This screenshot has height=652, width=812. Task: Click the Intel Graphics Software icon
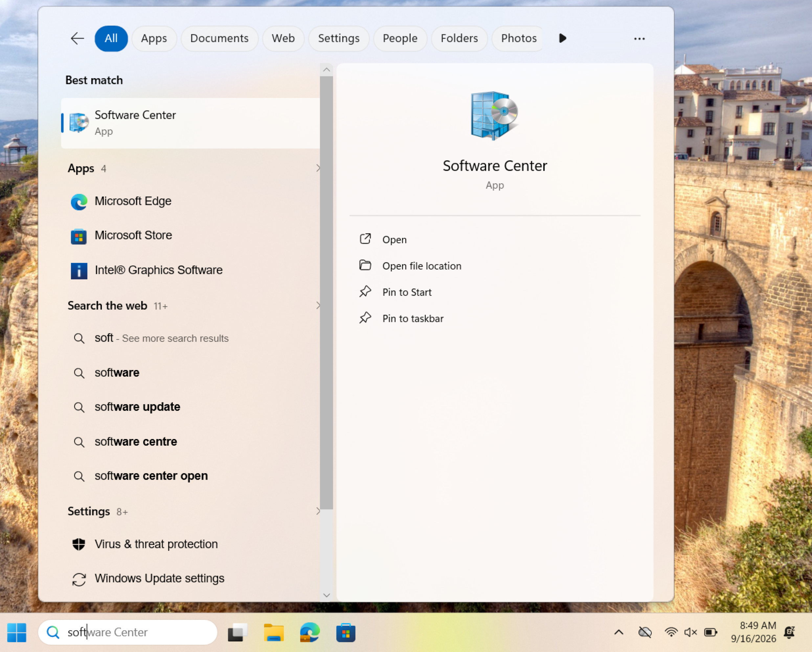click(79, 270)
